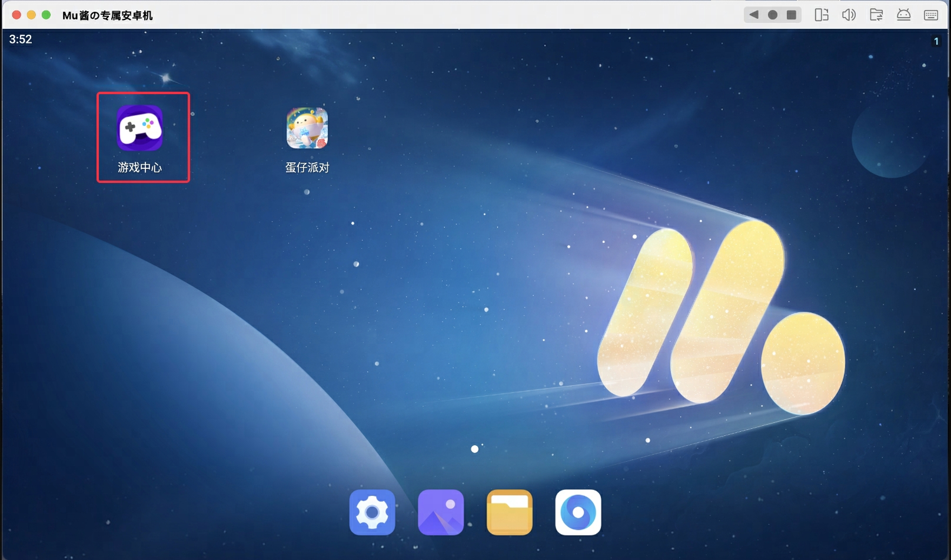
Task: Open the Gallery app in the dock
Action: (x=441, y=512)
